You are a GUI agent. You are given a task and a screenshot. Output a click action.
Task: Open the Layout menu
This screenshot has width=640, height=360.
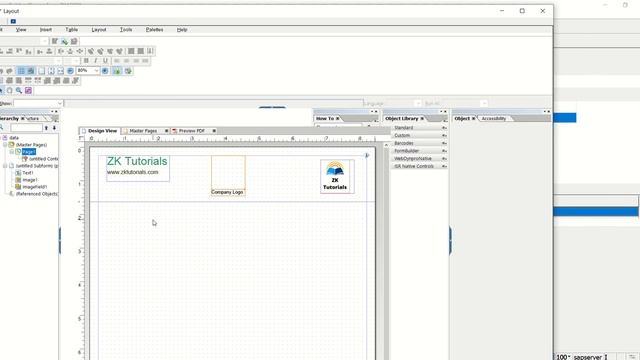(x=98, y=30)
